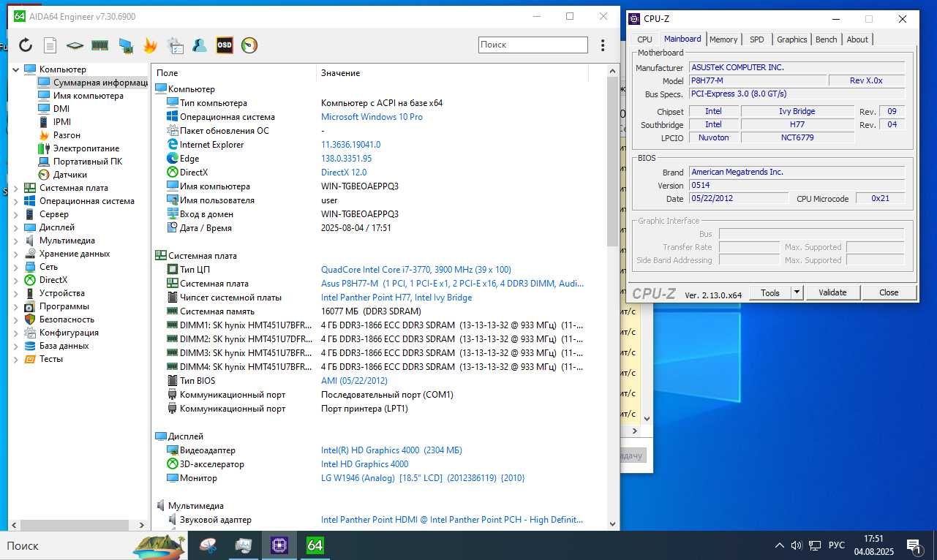Click the Close button in CPU-Z

pyautogui.click(x=889, y=292)
